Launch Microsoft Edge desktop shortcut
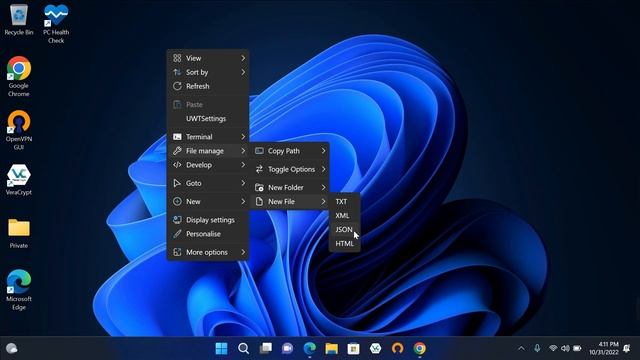 pos(19,290)
